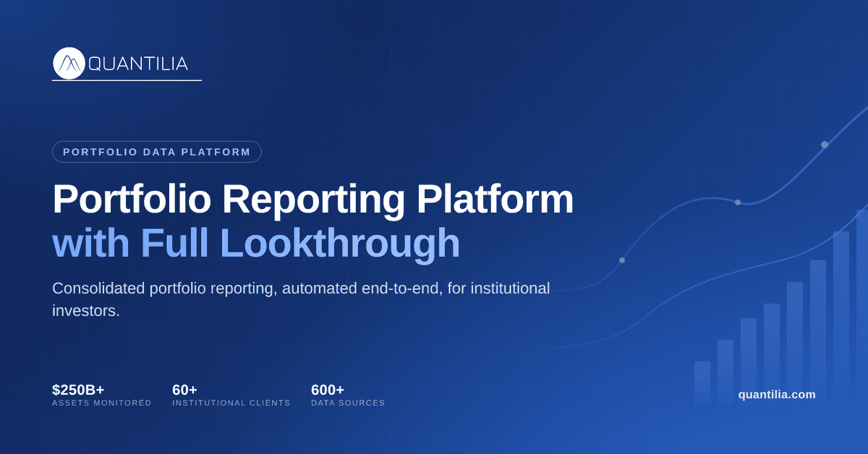Click the middle data point on the line chart
Screen dimensions: 868x454
[x=738, y=202]
